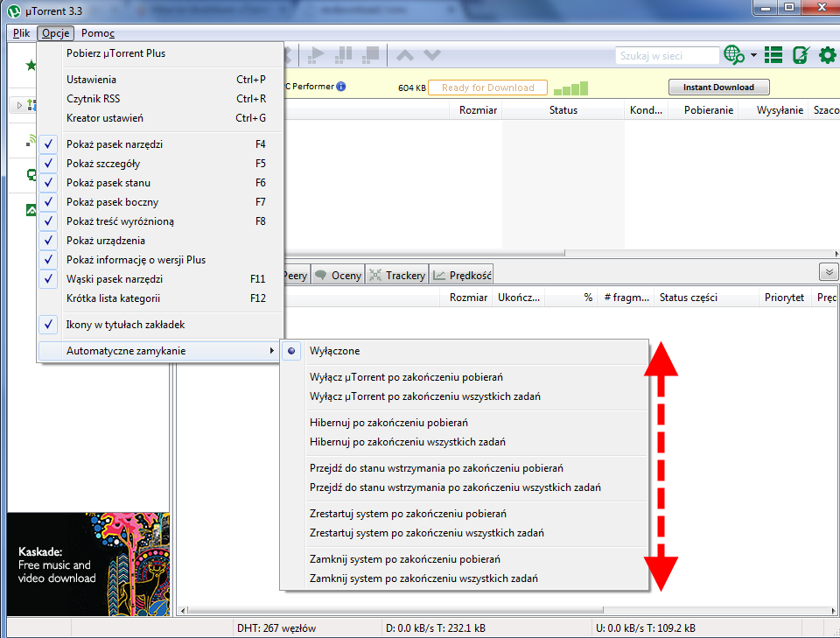Choose Wyłącz µTorrent po zakończeniu pobierań

465,377
